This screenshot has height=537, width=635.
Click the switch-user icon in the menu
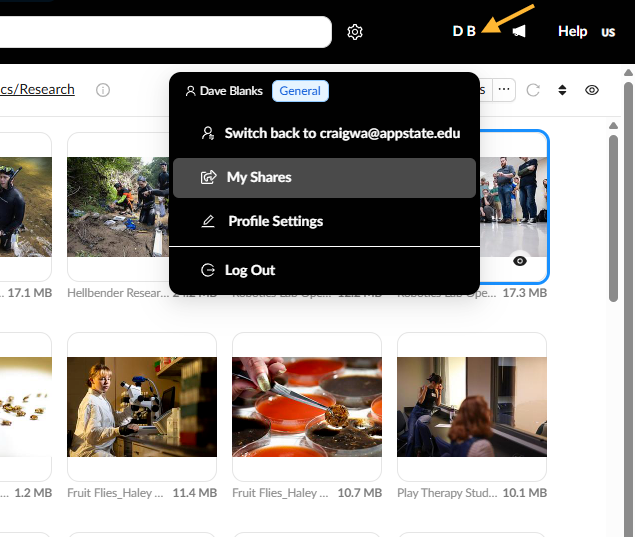(x=208, y=133)
